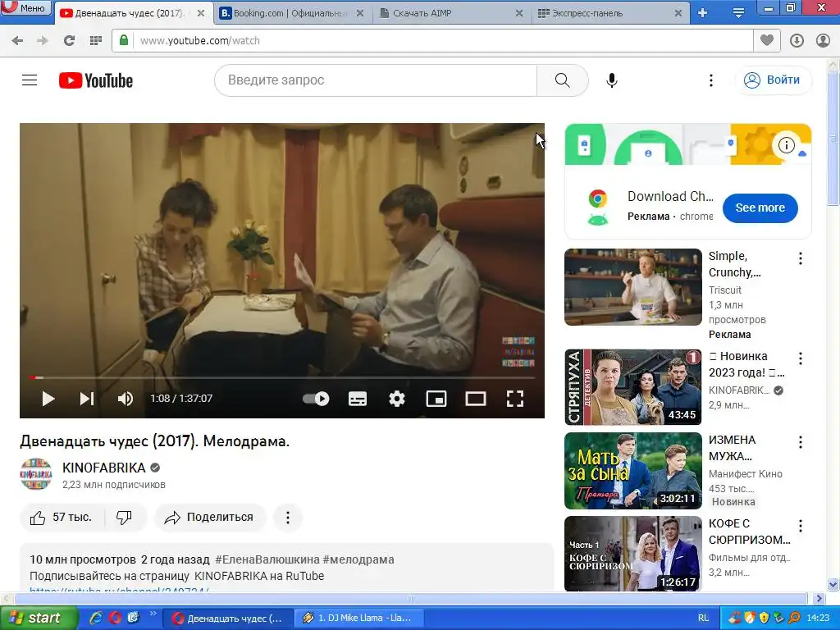840x630 pixels.
Task: Click the #ЕленаВалюшкина hashtag
Action: tap(267, 559)
